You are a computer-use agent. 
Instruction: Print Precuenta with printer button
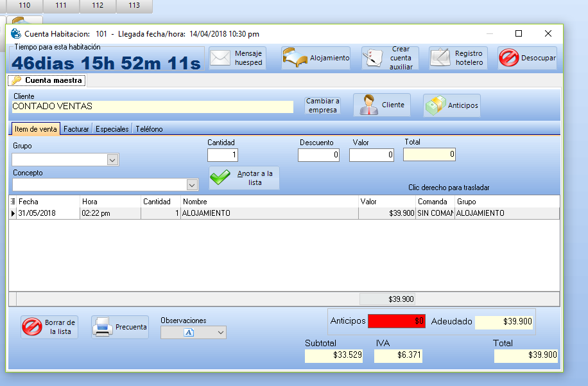point(120,327)
